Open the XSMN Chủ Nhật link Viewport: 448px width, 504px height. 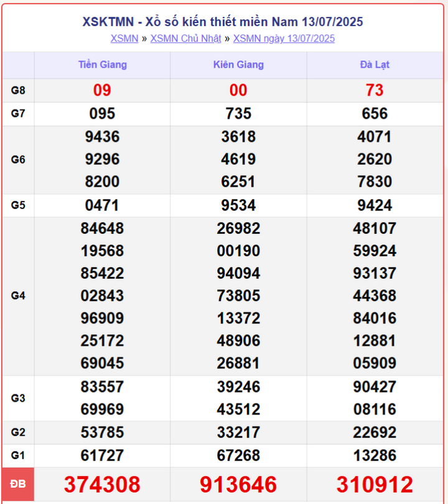(x=186, y=39)
